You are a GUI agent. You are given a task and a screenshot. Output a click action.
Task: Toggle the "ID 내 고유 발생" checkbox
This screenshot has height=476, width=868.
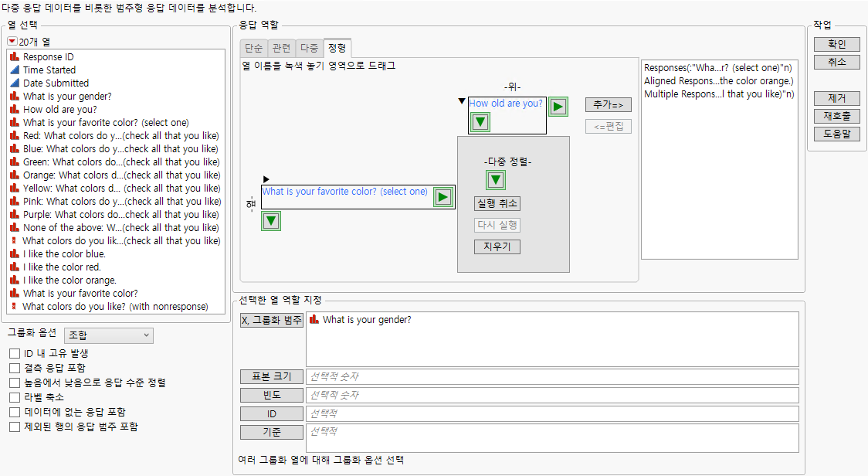click(x=13, y=353)
